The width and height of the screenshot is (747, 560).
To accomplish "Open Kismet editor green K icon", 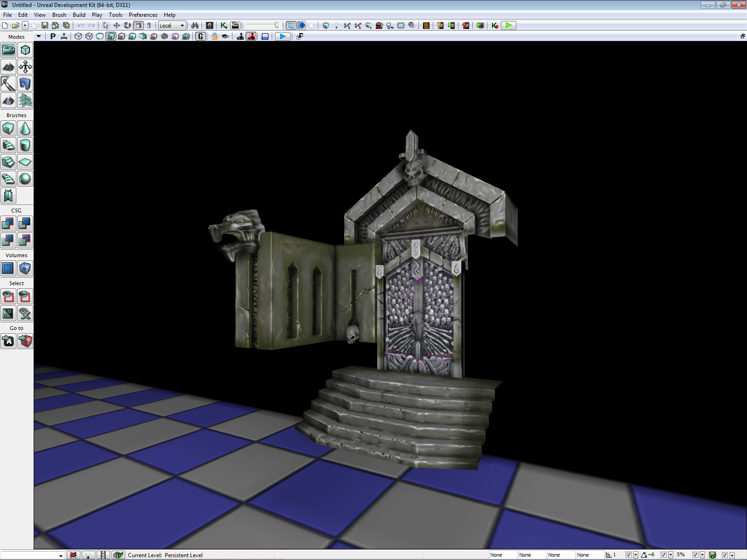I will tap(224, 26).
